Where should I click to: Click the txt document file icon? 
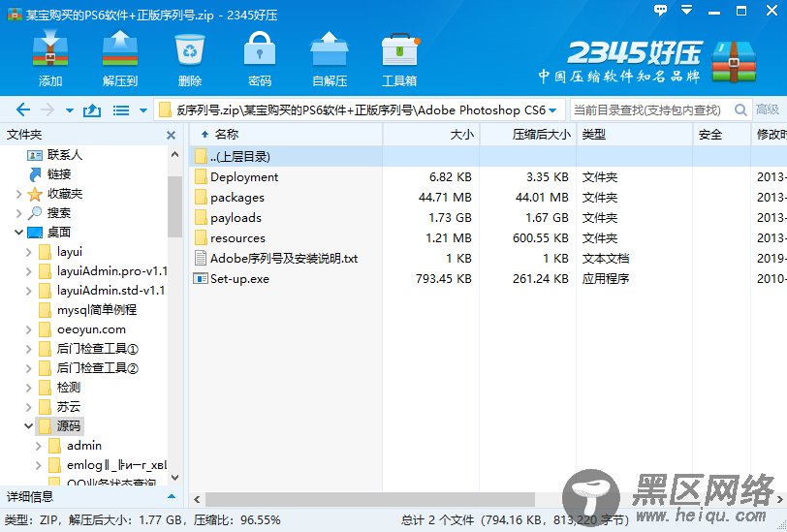[201, 258]
